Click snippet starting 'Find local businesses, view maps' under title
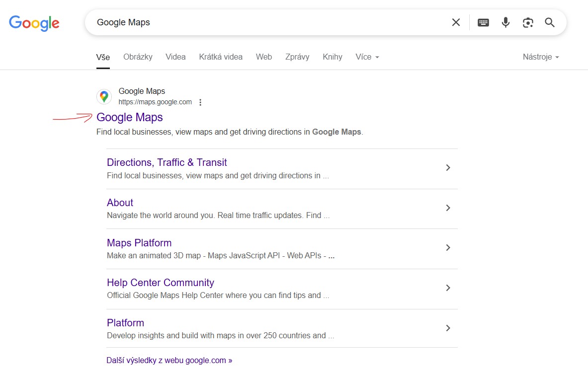588x374 pixels. point(230,132)
